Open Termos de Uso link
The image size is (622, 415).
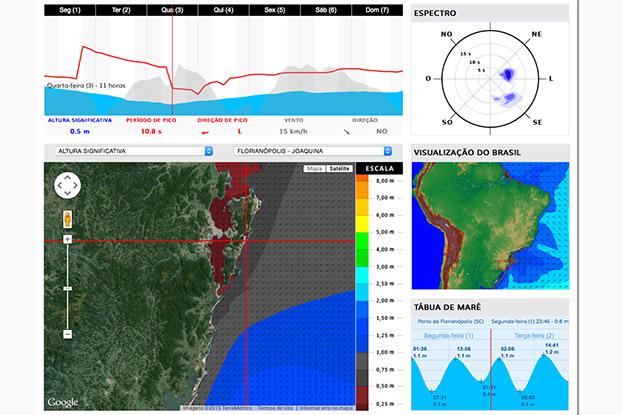(x=275, y=408)
